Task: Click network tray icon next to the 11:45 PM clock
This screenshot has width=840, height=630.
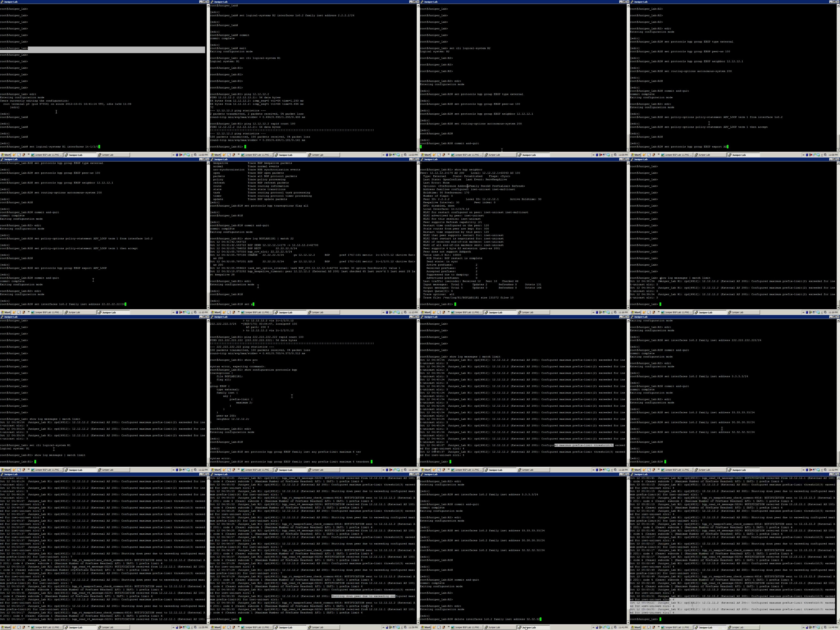Action: 814,627
